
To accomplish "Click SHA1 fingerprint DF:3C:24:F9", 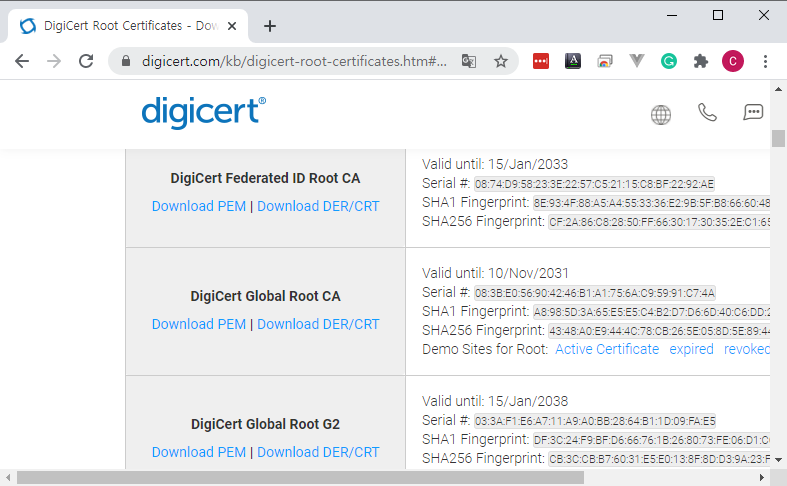I will click(x=651, y=440).
